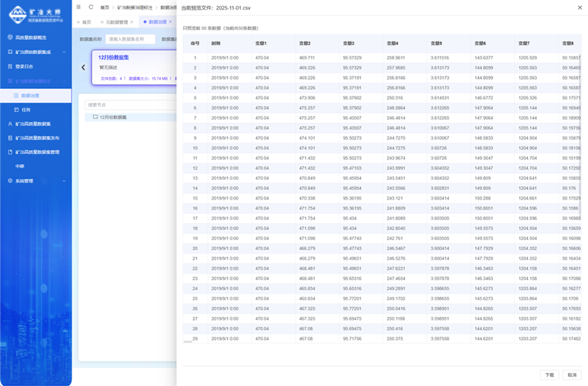
Task: Close the 数据治理 tab
Action: [x=170, y=22]
